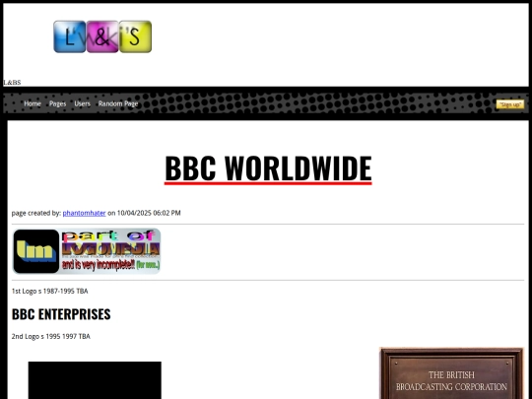The width and height of the screenshot is (532, 399).
Task: Click the 'part of' incomplete banner image
Action: [87, 251]
